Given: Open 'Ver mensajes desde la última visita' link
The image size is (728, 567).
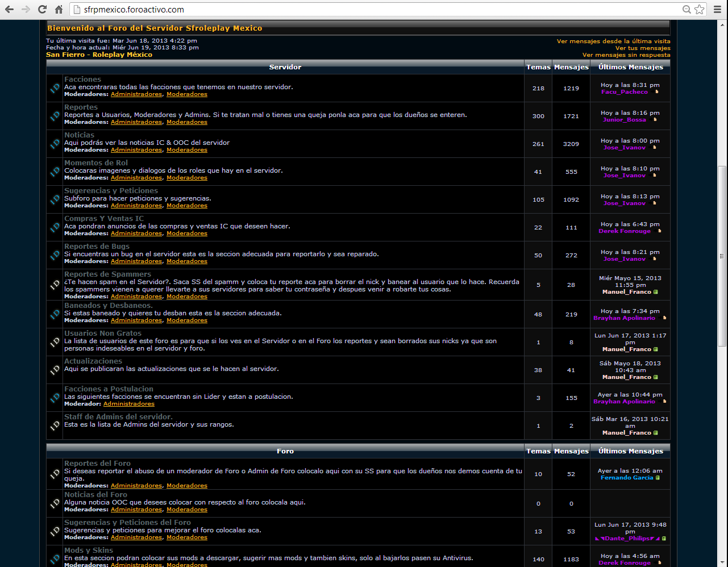Looking at the screenshot, I should [x=613, y=41].
